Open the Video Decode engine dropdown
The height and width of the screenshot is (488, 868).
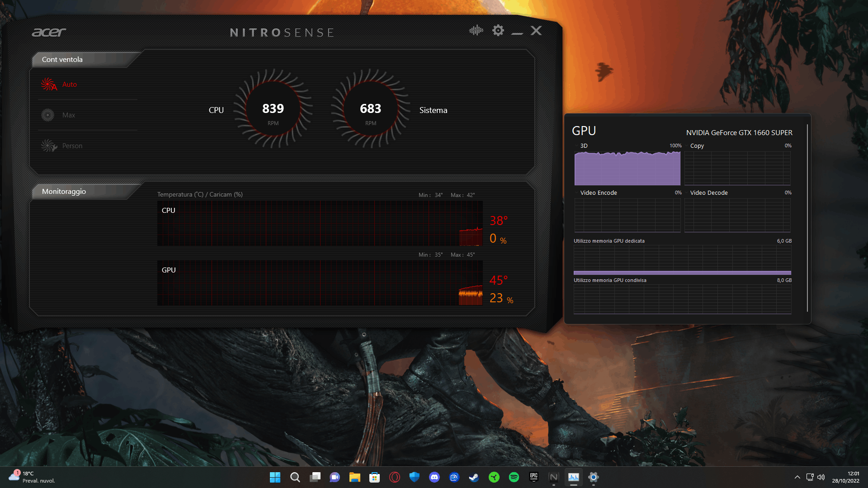pyautogui.click(x=687, y=193)
